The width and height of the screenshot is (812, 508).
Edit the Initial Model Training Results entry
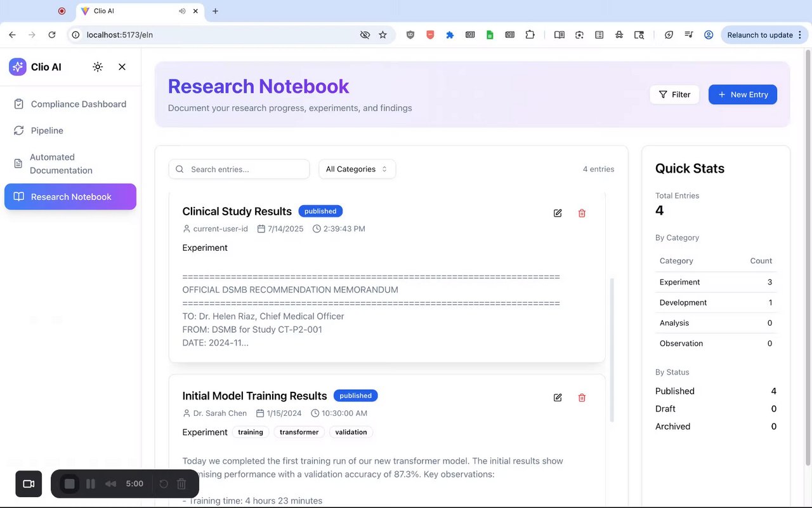coord(558,398)
